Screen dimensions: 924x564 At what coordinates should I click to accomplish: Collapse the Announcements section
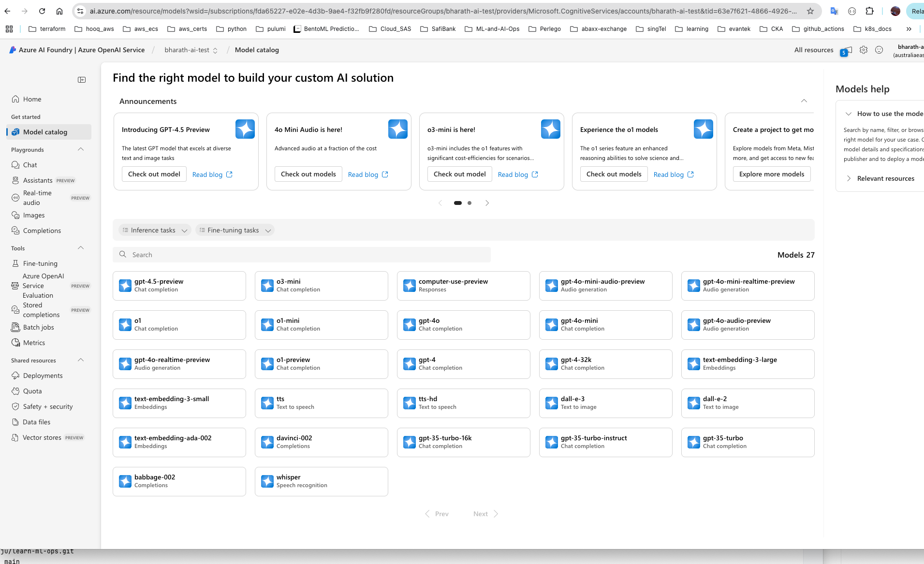tap(804, 101)
